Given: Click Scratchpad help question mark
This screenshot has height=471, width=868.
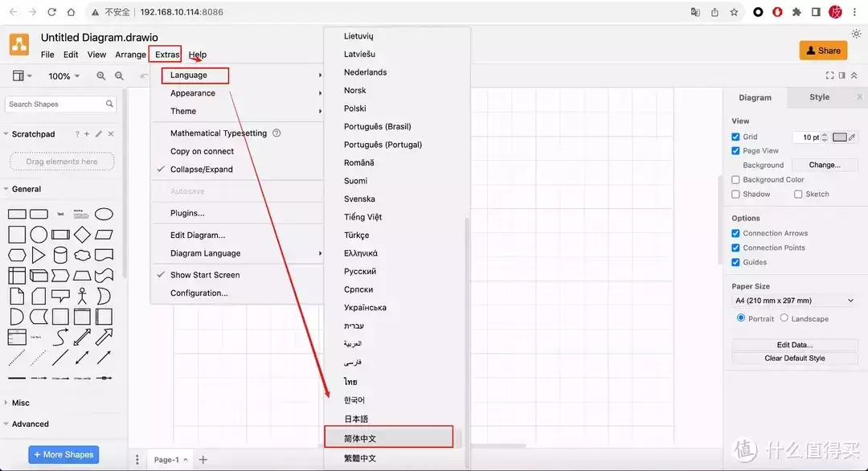Looking at the screenshot, I should (77, 134).
